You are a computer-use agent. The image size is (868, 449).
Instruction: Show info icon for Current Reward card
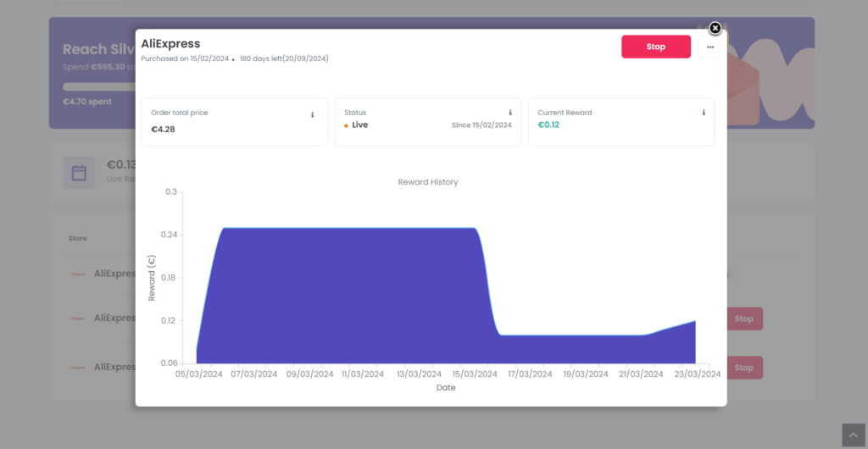coord(704,112)
